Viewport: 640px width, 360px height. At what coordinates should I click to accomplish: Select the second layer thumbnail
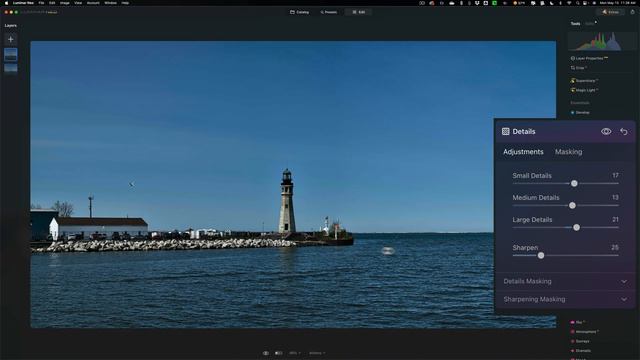tap(11, 68)
